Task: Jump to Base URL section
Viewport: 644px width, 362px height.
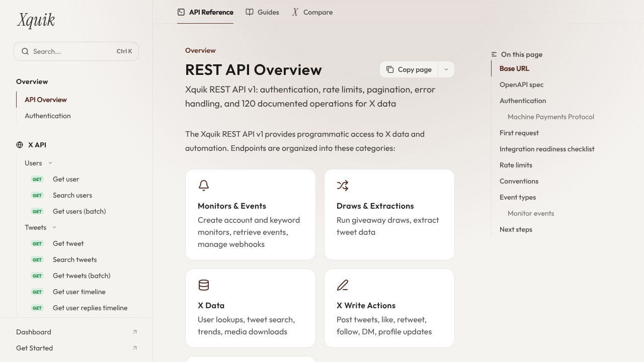Action: click(x=514, y=68)
